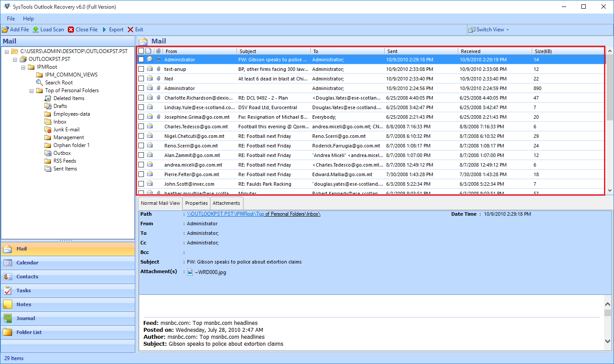This screenshot has height=364, width=614.
Task: Click the Outbox folder icon
Action: tap(48, 153)
